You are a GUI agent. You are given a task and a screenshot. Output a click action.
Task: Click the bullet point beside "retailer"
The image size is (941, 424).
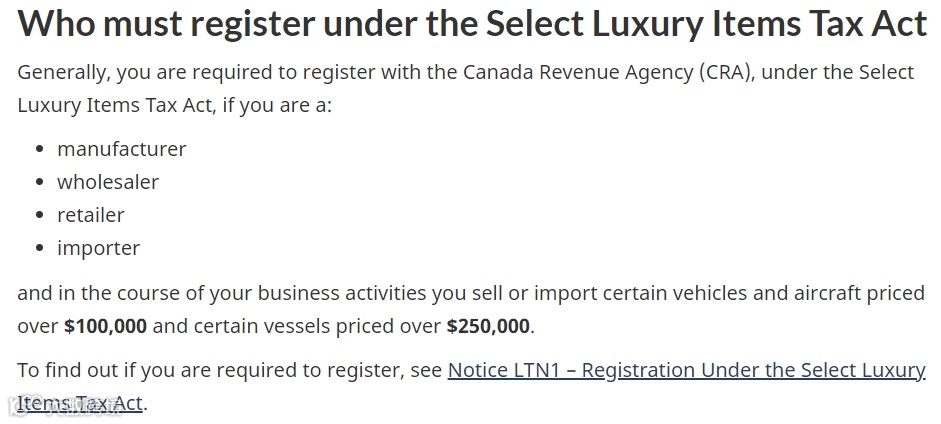(x=39, y=216)
